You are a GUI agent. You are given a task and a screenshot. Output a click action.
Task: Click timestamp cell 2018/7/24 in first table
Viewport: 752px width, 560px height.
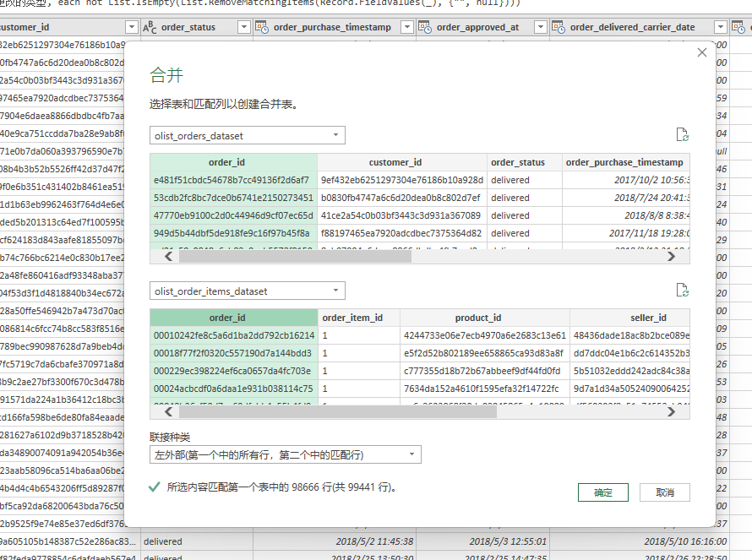(626, 198)
